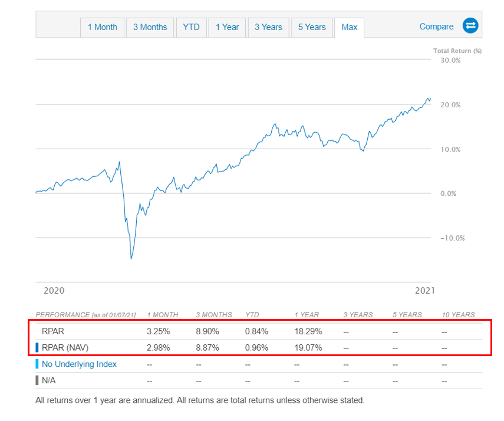Click the light blue marker beside No Underlying Index
504x421 pixels.
click(37, 364)
